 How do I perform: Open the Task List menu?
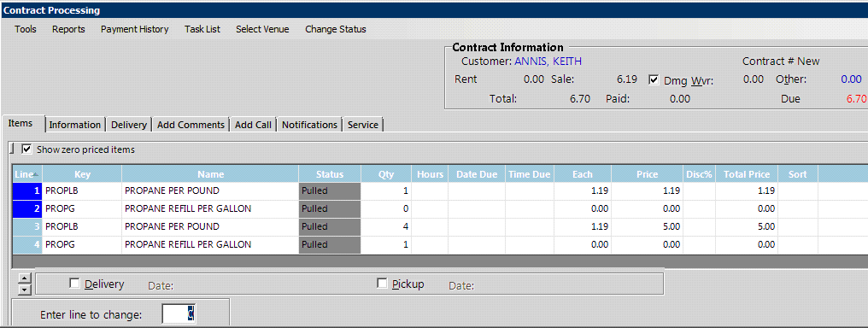[x=202, y=29]
